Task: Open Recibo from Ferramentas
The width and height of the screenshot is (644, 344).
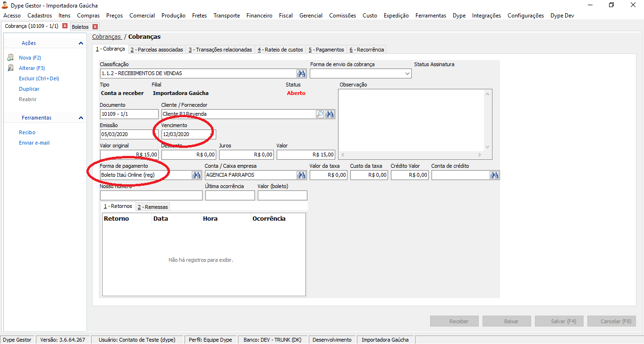Action: (27, 132)
